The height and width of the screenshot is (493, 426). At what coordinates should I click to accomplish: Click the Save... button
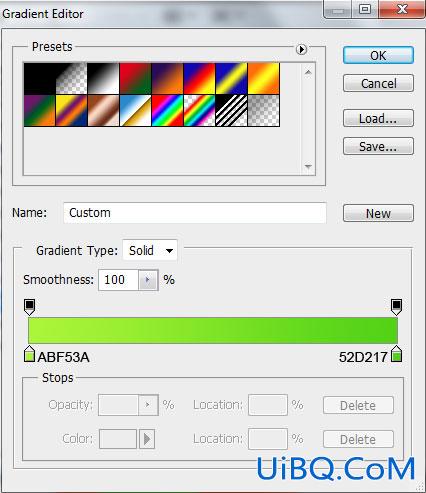pyautogui.click(x=378, y=146)
